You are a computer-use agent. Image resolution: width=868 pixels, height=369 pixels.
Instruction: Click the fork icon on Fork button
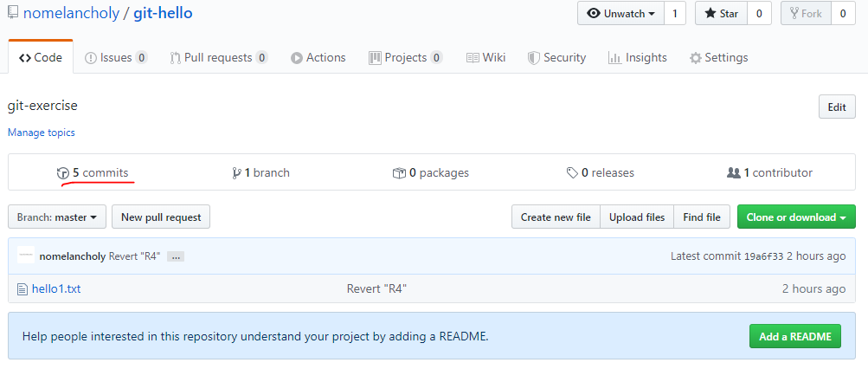(794, 13)
